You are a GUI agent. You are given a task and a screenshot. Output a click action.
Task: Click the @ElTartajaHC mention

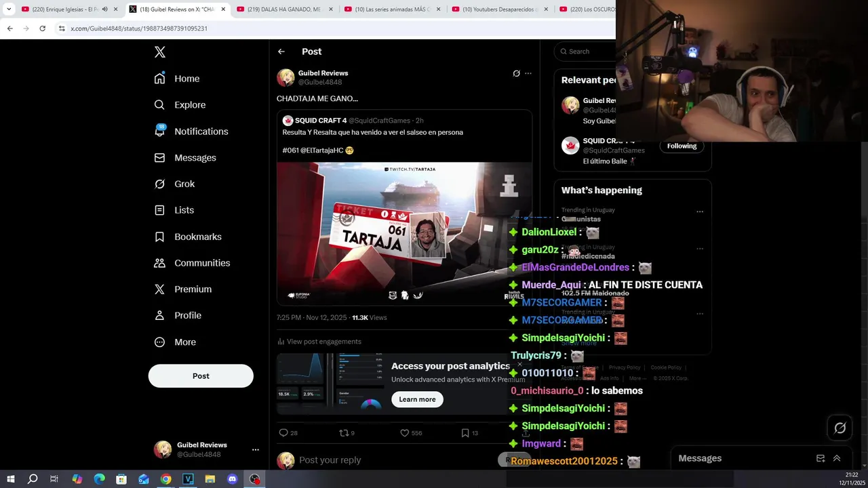(x=321, y=150)
